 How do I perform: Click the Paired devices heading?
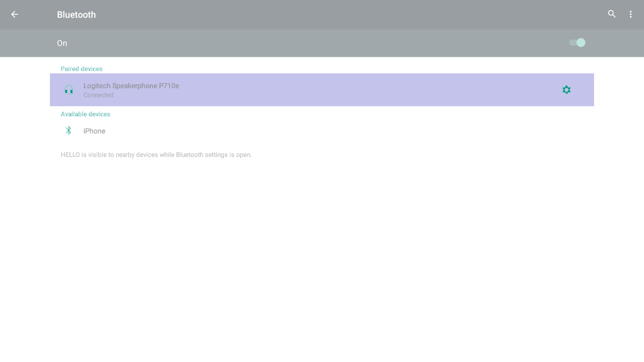(81, 69)
